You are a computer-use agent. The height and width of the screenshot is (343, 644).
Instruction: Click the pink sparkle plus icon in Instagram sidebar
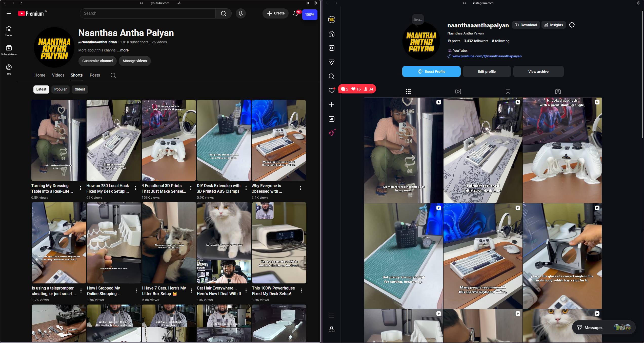332,132
